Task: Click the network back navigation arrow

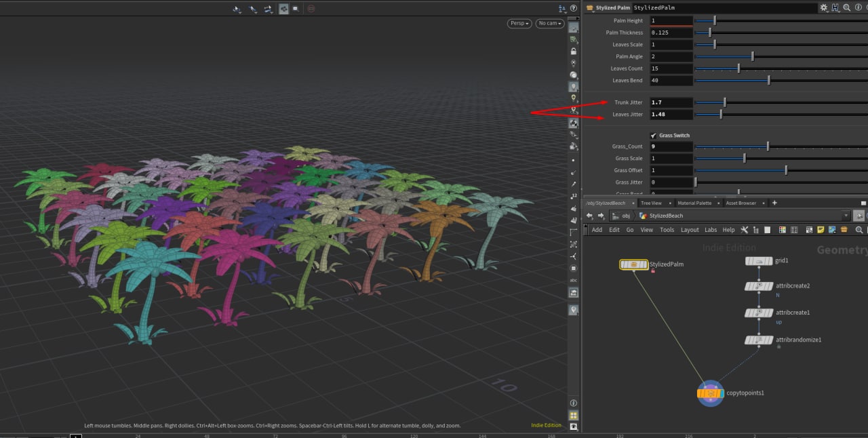Action: tap(589, 216)
